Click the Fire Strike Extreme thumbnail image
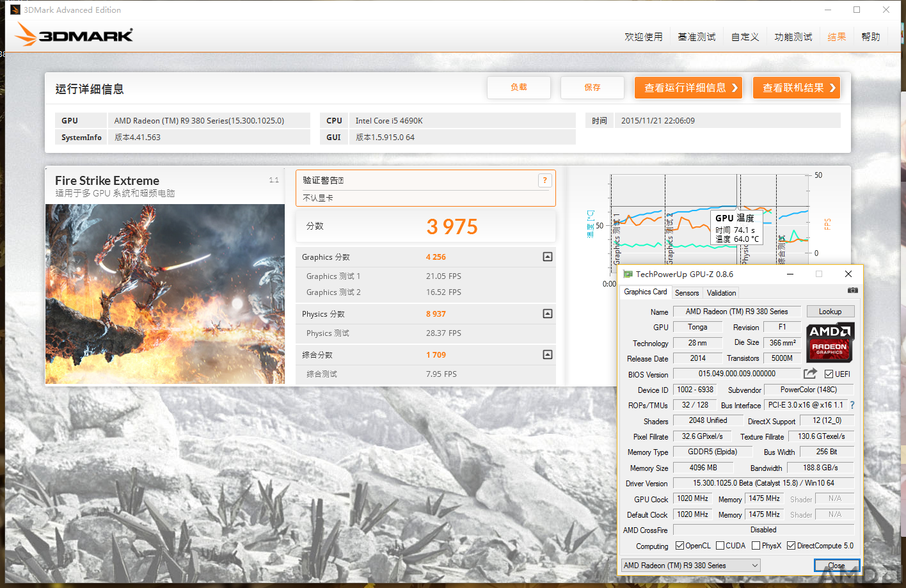 tap(165, 294)
